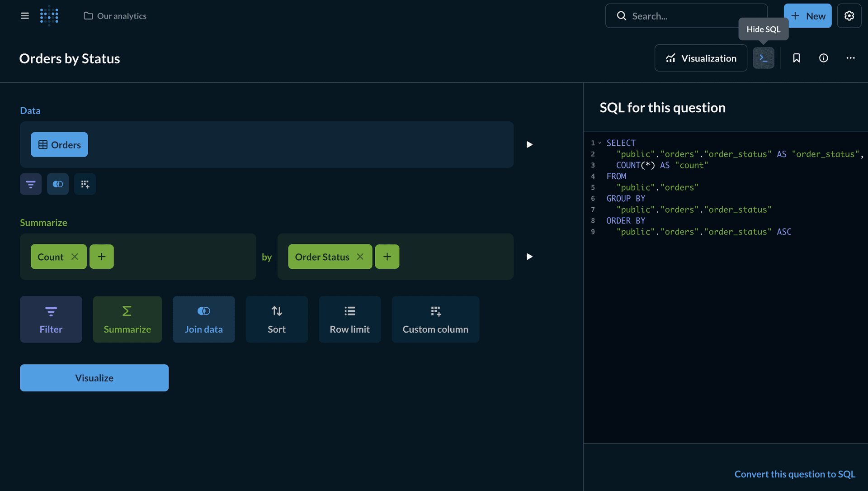Open question info with the info icon
The height and width of the screenshot is (491, 868).
pyautogui.click(x=823, y=58)
